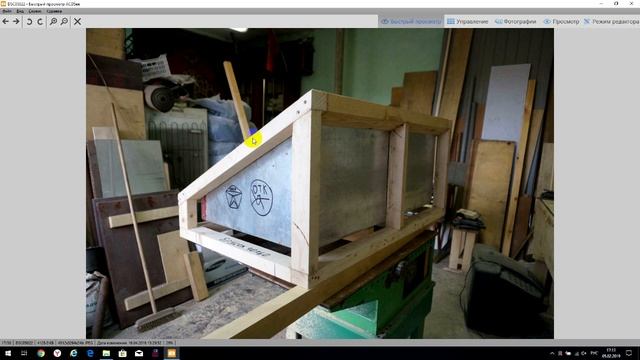The image size is (640, 360).
Task: Go to the next image with right arrow
Action: click(x=16, y=21)
